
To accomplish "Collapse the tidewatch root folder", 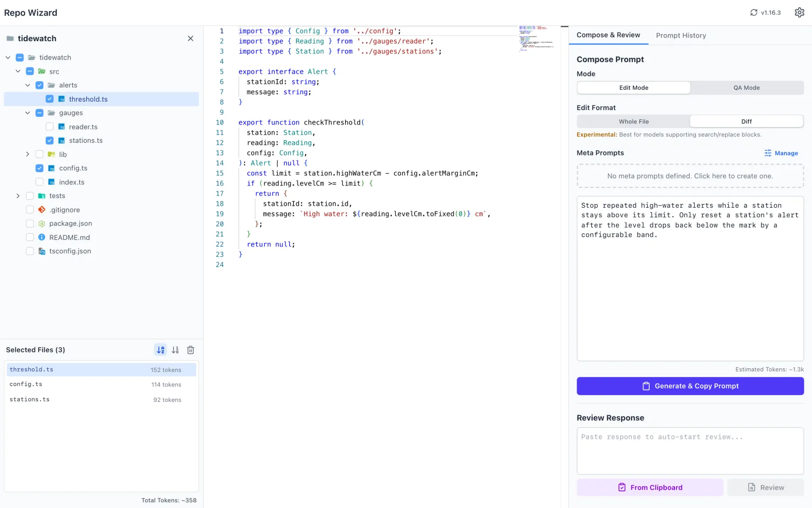I will click(x=8, y=57).
